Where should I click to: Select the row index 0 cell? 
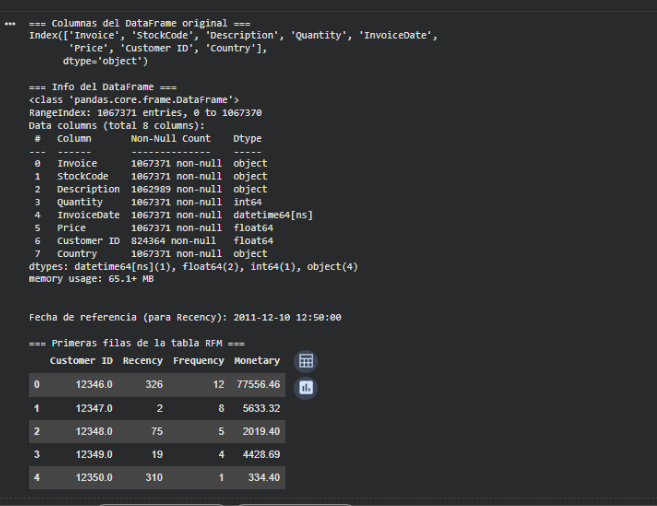(x=36, y=384)
